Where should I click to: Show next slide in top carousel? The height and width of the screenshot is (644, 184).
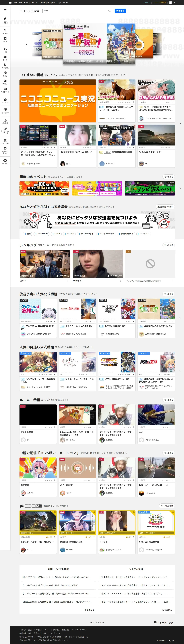pos(168,44)
